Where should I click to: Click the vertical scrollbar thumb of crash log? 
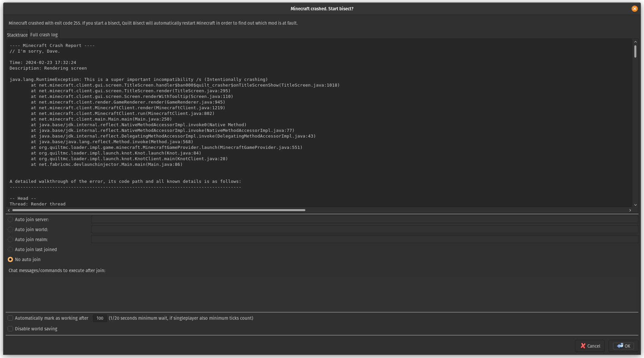click(x=635, y=51)
